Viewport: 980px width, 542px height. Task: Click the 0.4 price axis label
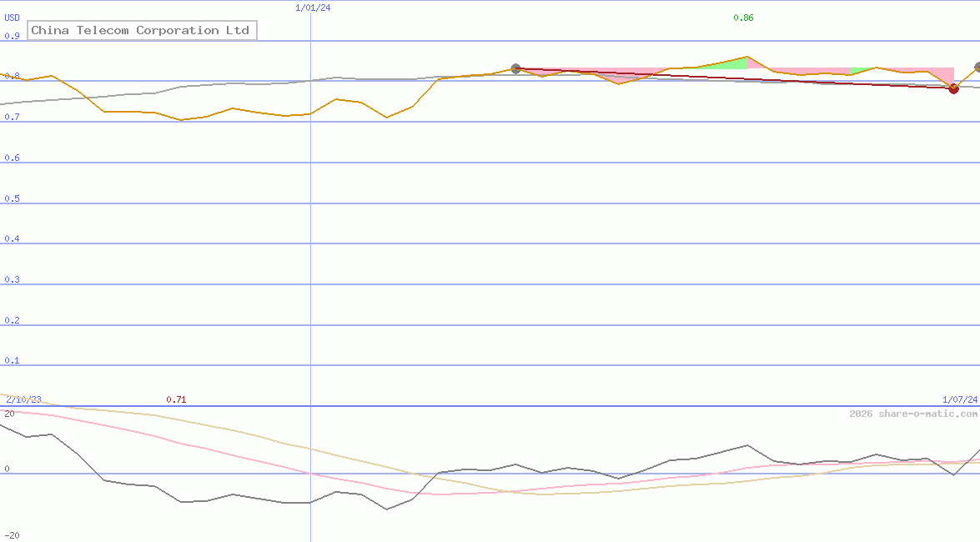[x=12, y=238]
